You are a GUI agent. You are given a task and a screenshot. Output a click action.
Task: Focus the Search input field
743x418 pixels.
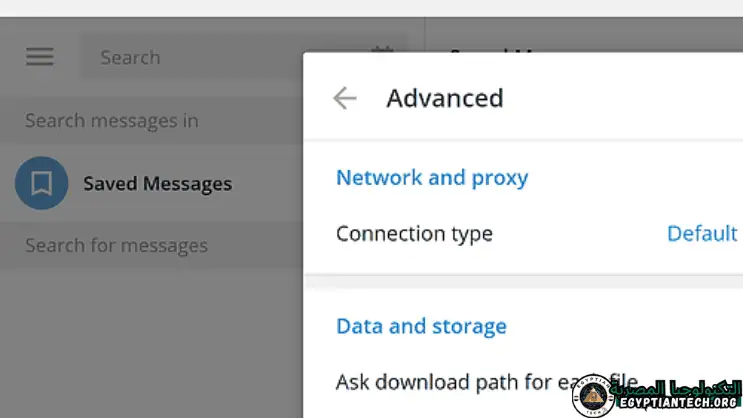(x=220, y=57)
